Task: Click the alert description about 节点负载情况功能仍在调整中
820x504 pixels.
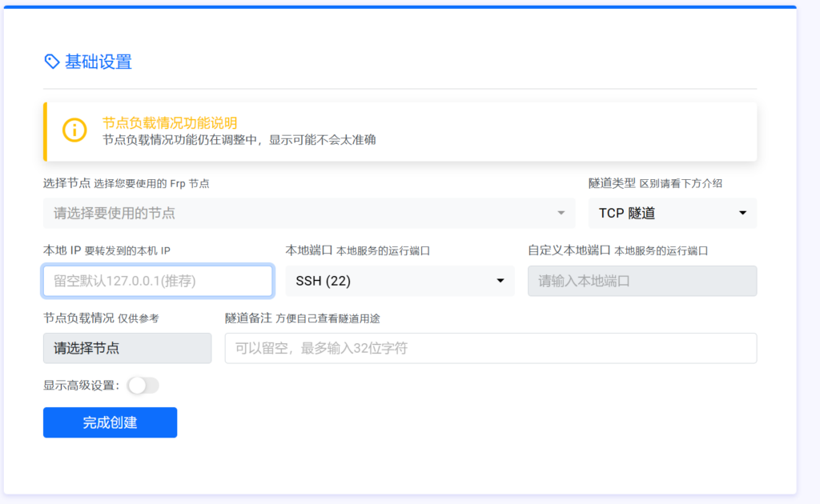Action: pyautogui.click(x=239, y=140)
